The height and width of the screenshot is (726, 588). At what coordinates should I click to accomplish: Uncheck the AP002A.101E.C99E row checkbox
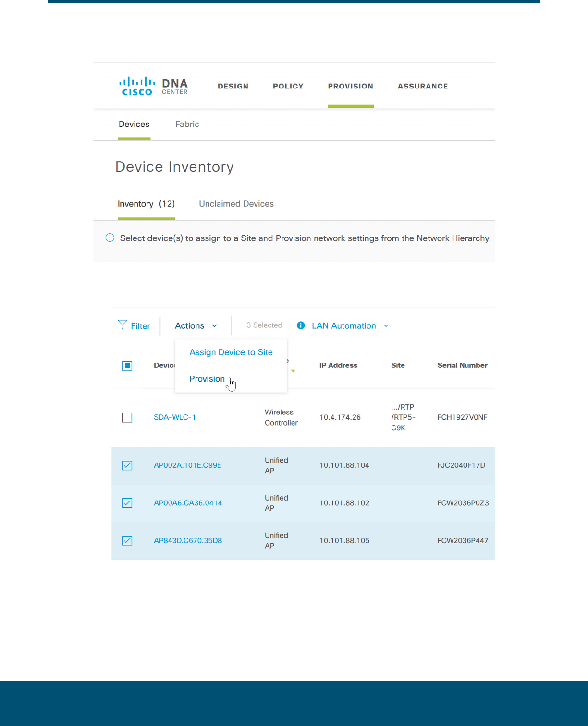click(127, 465)
